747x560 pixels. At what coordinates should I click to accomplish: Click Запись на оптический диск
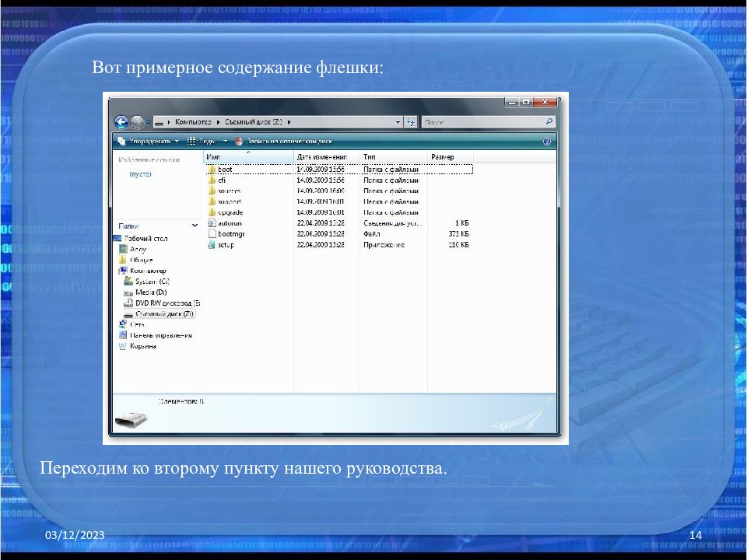pyautogui.click(x=284, y=141)
